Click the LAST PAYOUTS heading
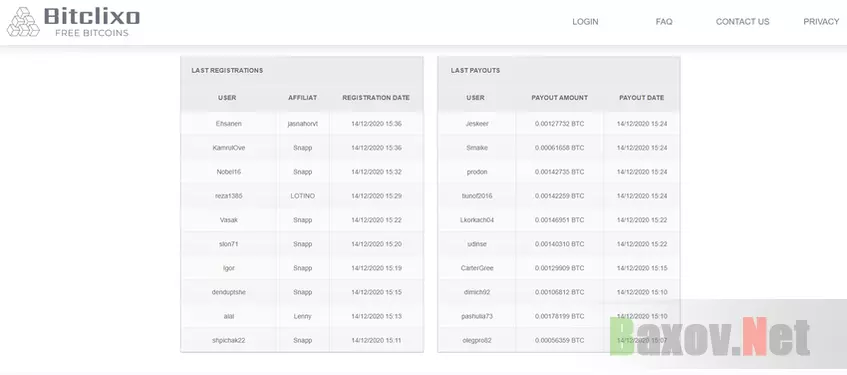This screenshot has height=375, width=847. coord(475,70)
